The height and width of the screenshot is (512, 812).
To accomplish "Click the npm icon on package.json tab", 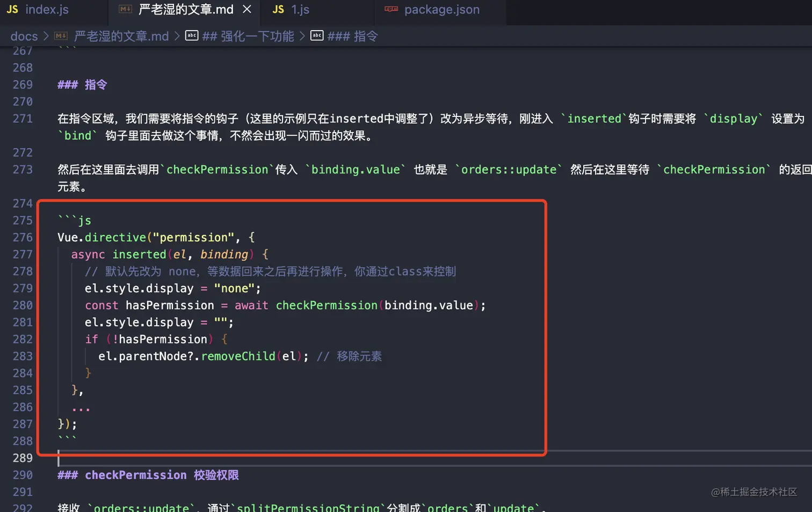I will click(391, 10).
